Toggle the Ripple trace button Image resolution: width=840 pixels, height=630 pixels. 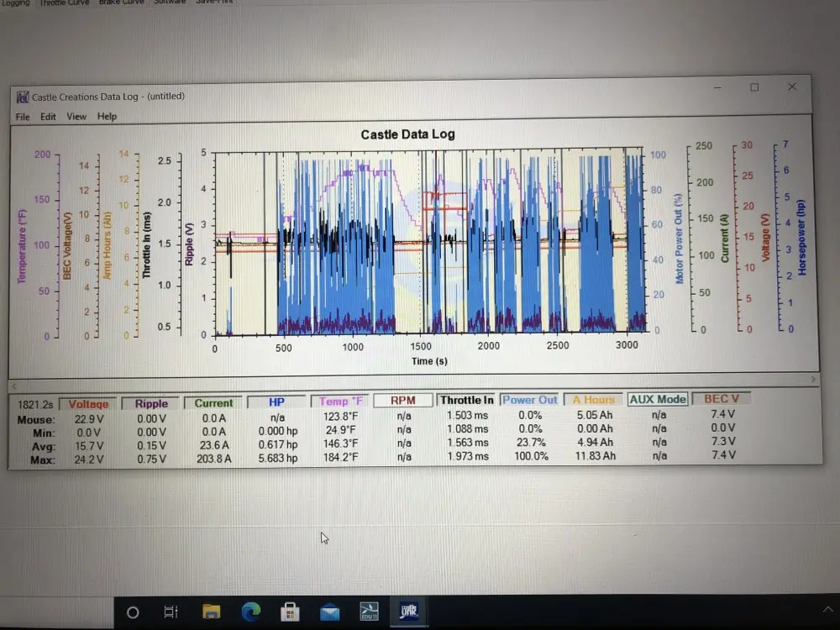[x=151, y=403]
